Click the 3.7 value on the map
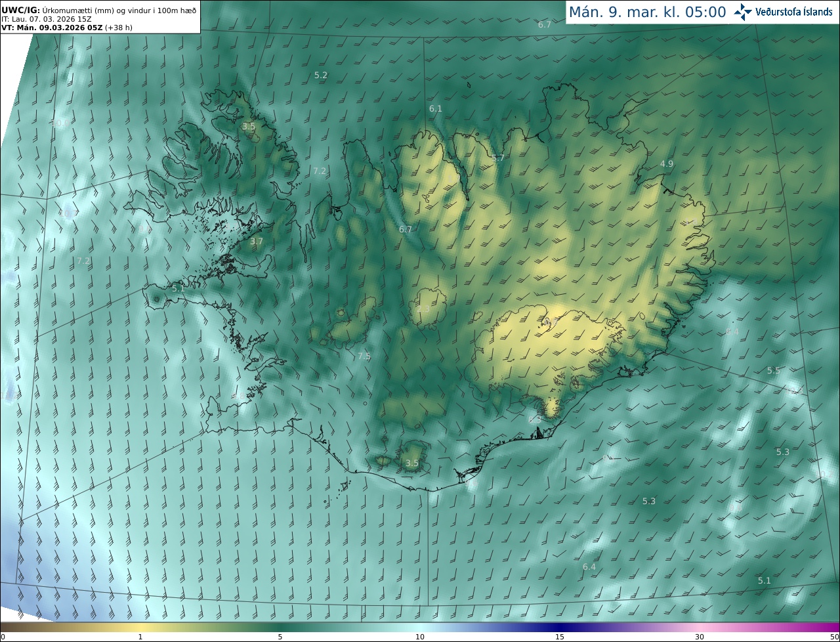840x642 pixels. pyautogui.click(x=256, y=242)
